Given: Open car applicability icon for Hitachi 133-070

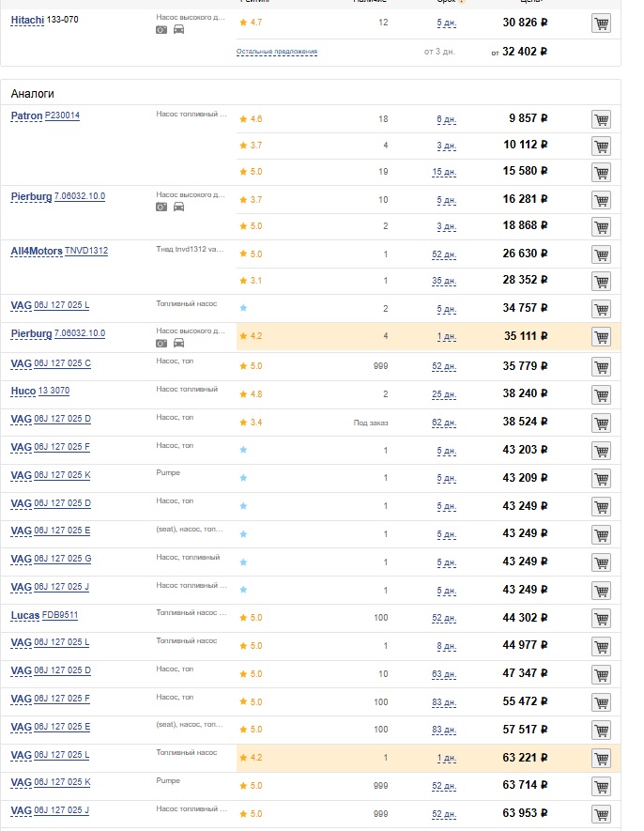Looking at the screenshot, I should 179,30.
